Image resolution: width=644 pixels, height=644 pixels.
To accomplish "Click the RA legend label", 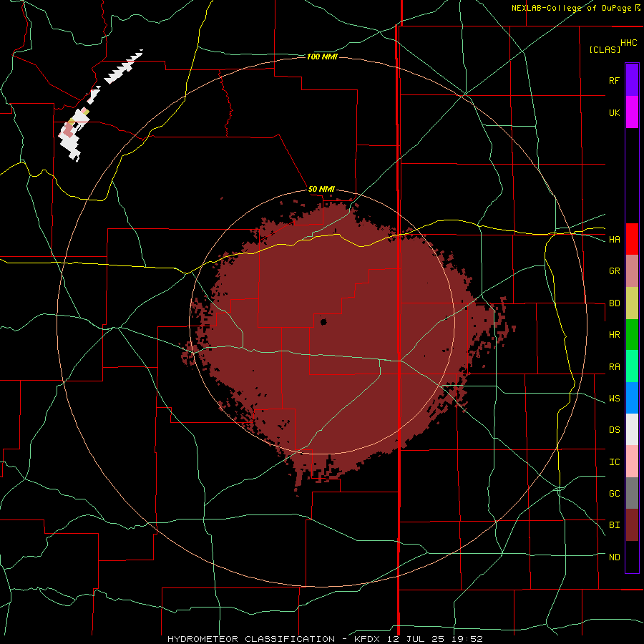I will 614,367.
